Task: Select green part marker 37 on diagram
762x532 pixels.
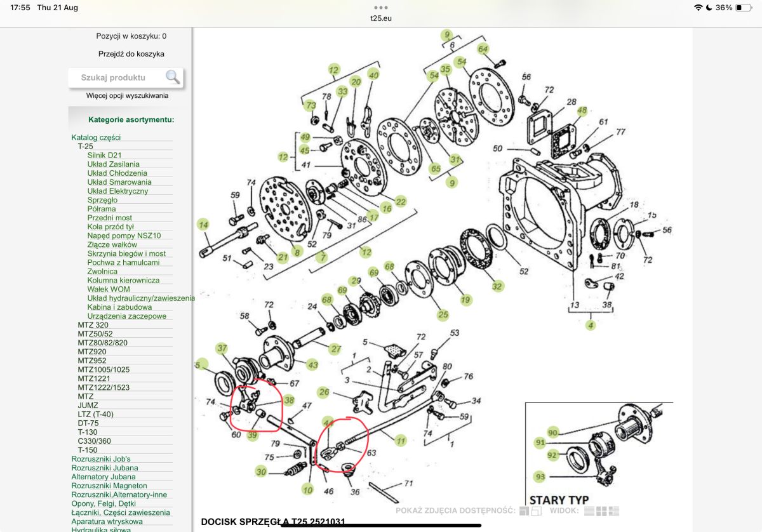Action: point(222,348)
